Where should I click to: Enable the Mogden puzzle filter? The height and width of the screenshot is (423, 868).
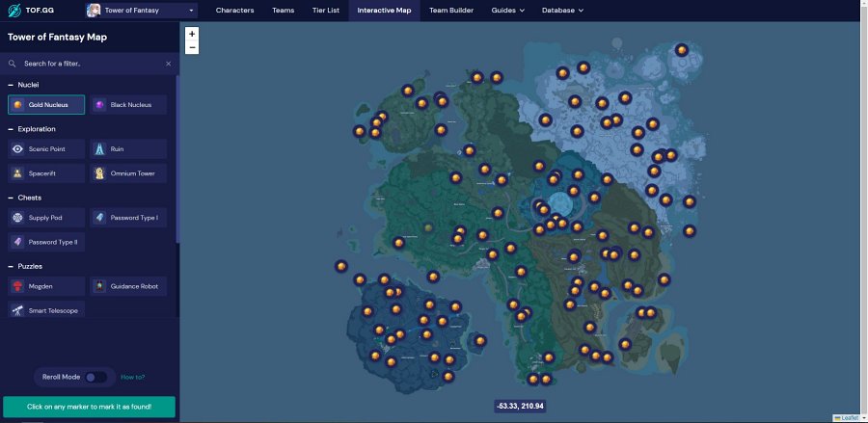(46, 286)
